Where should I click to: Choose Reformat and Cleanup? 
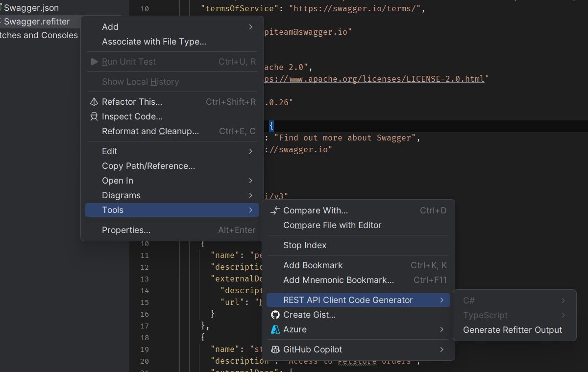tap(172, 131)
